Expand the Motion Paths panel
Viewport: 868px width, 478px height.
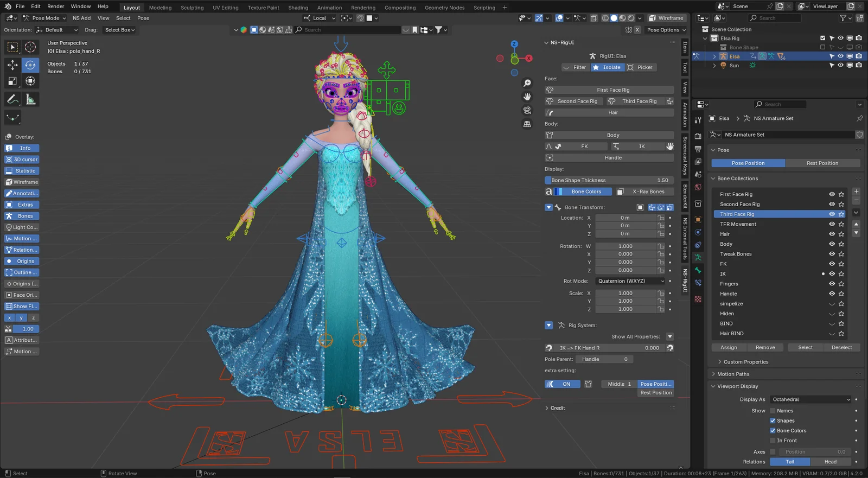click(733, 374)
